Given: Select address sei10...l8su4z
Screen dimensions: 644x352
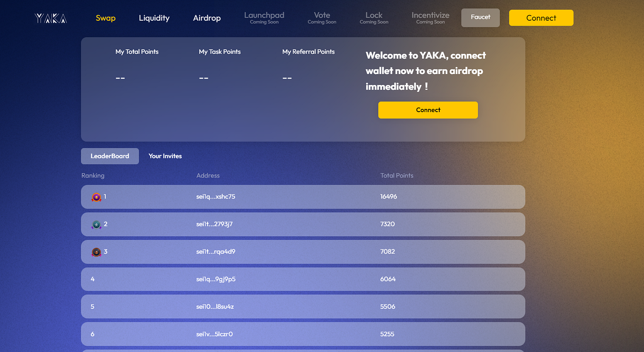Looking at the screenshot, I should tap(215, 307).
